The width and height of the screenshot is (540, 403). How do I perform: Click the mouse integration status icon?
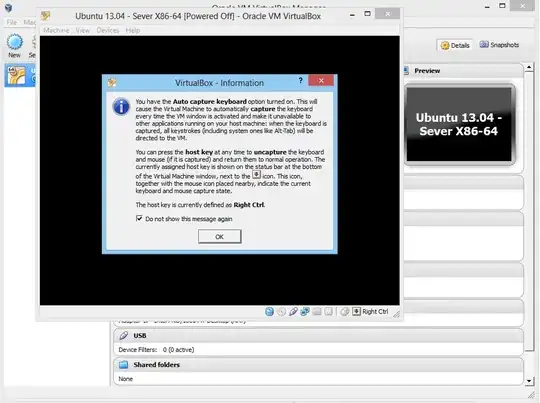(345, 312)
